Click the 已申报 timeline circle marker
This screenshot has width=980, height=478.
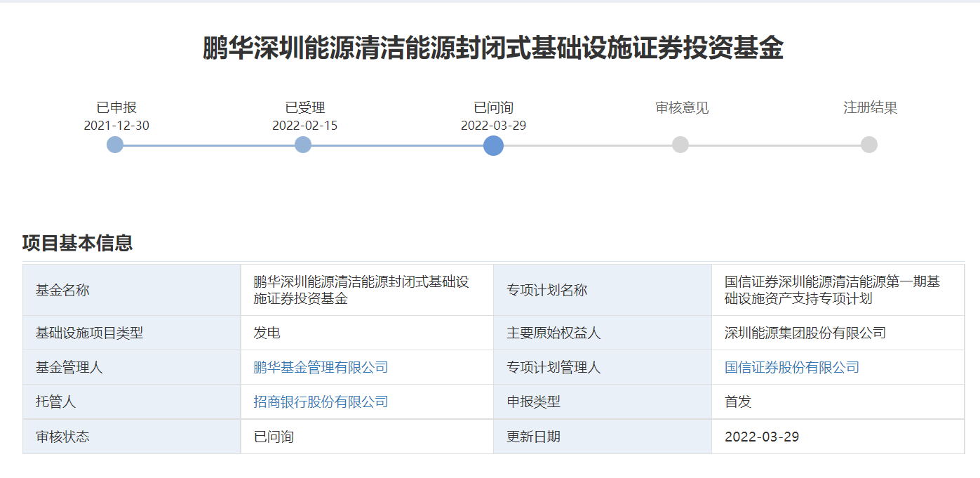[x=115, y=145]
